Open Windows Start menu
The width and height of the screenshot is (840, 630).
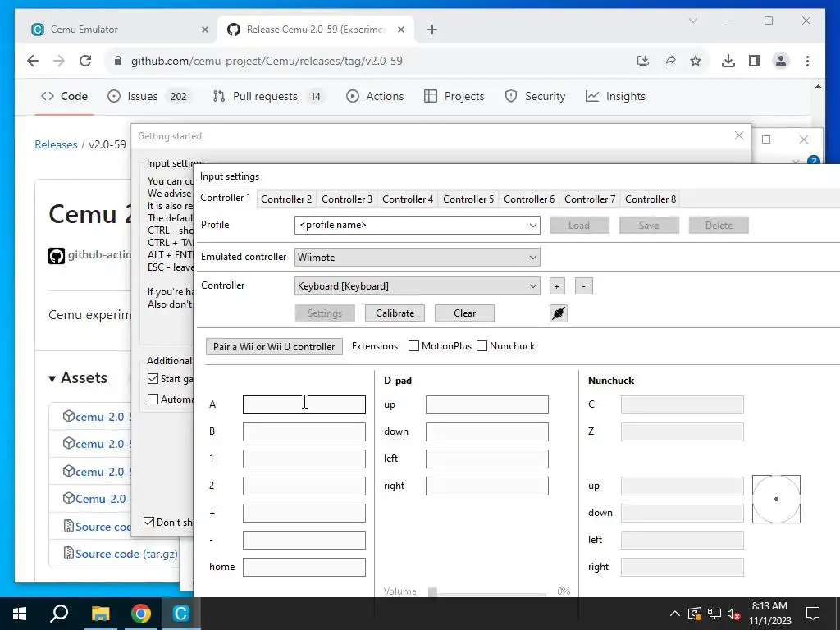click(x=20, y=614)
